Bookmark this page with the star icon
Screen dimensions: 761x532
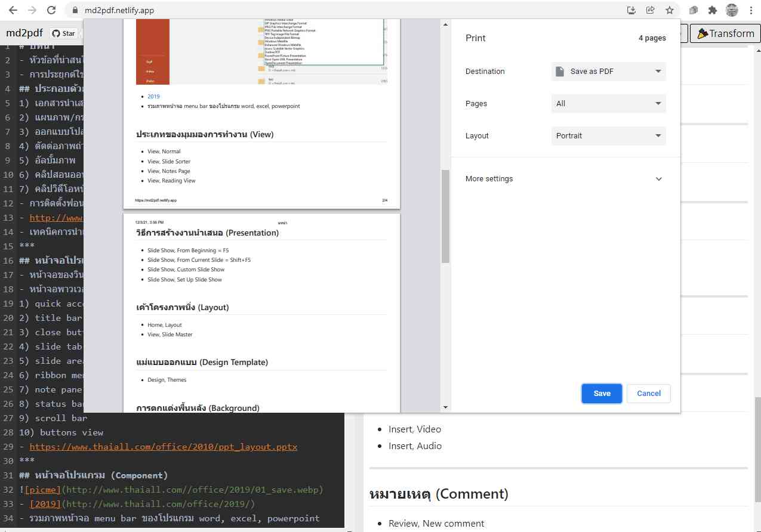tap(670, 10)
